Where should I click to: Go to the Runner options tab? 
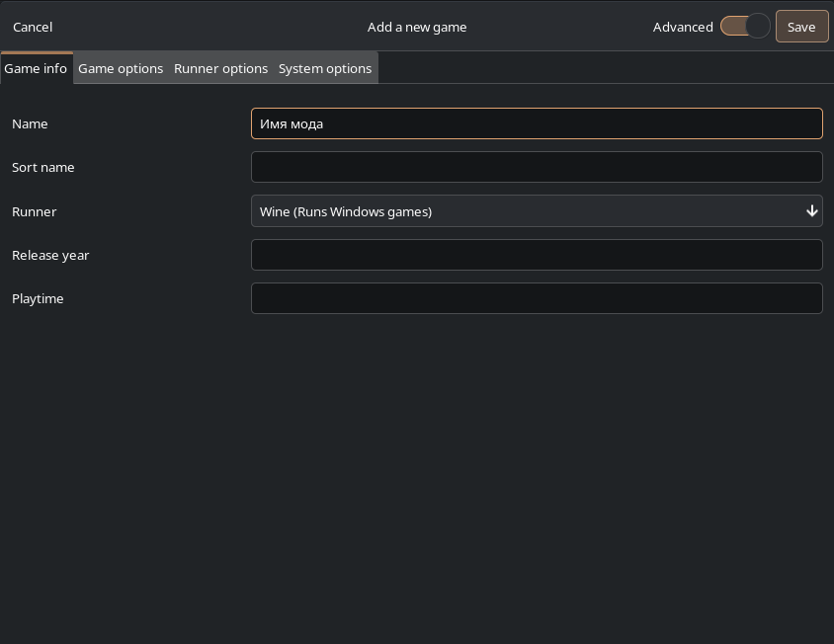(x=220, y=68)
